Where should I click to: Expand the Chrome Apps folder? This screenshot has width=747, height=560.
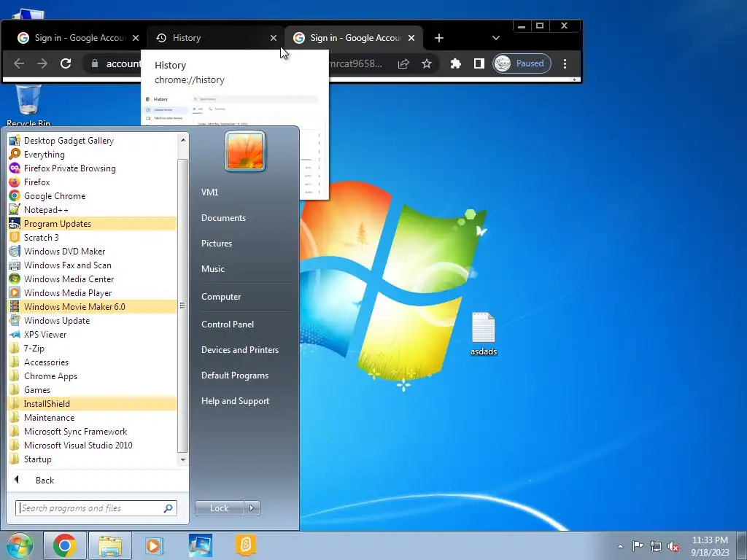click(x=93, y=376)
